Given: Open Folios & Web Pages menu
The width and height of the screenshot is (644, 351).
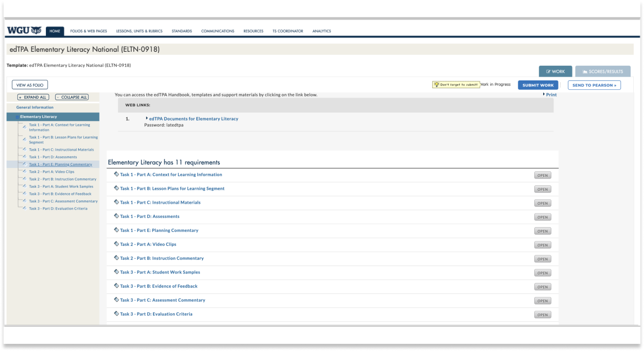Looking at the screenshot, I should 89,31.
